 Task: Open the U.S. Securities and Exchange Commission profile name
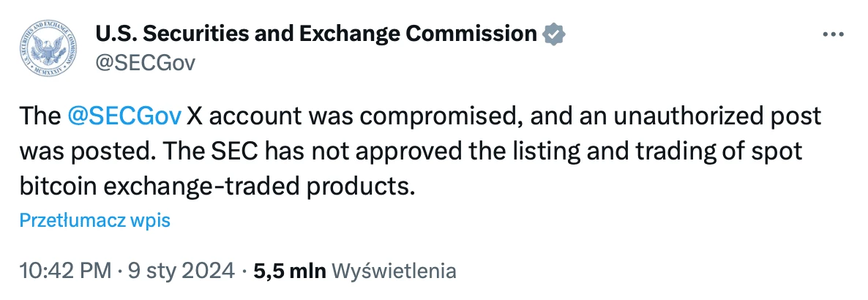pos(316,34)
